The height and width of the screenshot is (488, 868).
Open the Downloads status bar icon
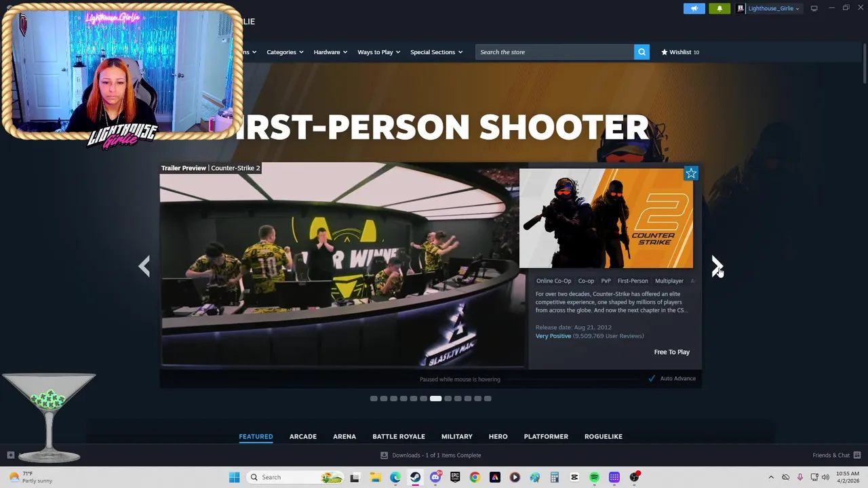click(384, 455)
